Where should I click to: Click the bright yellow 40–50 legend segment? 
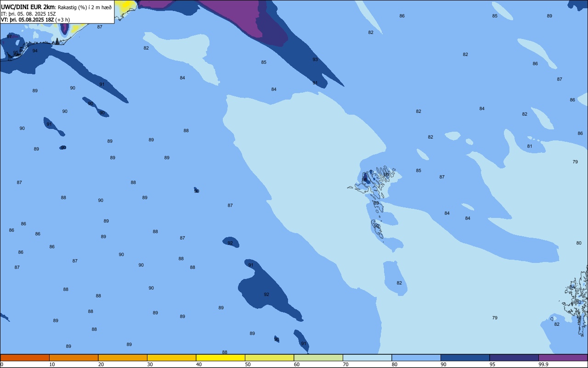point(220,357)
